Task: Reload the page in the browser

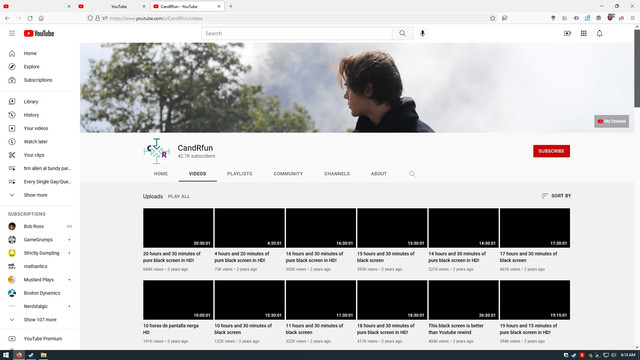Action: click(x=30, y=18)
